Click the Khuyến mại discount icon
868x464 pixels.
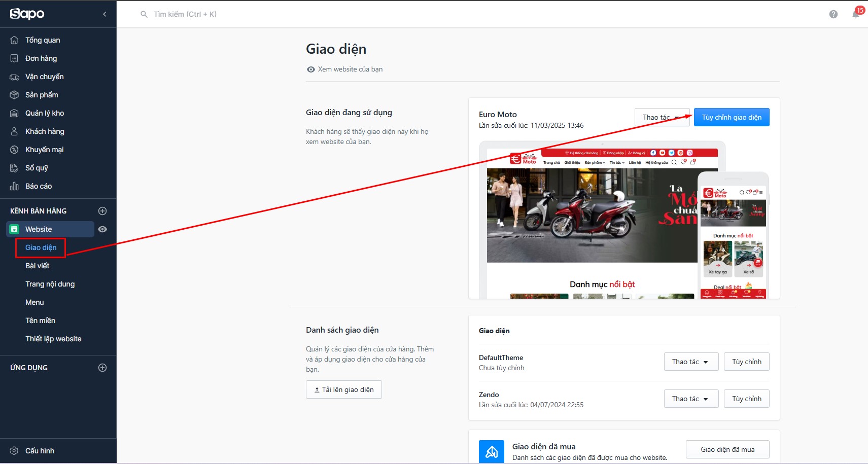point(14,150)
